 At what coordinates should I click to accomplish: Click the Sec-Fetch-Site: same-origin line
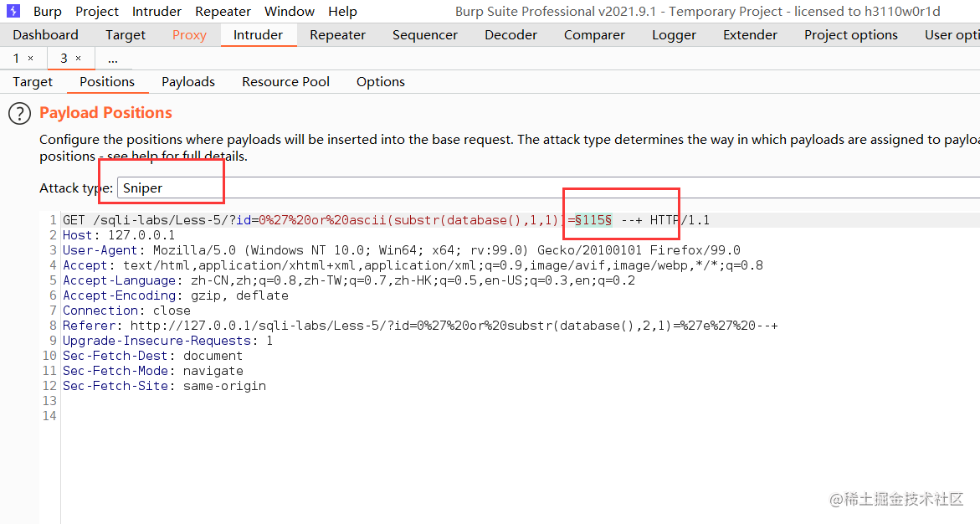(164, 385)
